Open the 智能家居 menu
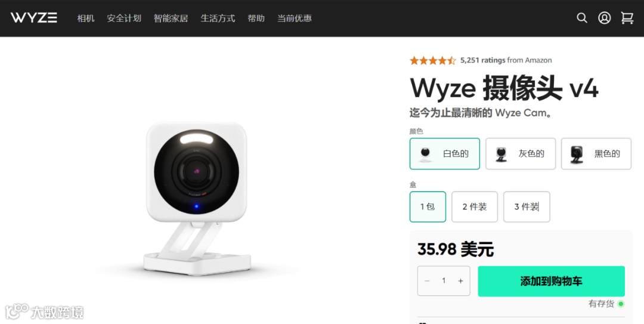 point(171,18)
